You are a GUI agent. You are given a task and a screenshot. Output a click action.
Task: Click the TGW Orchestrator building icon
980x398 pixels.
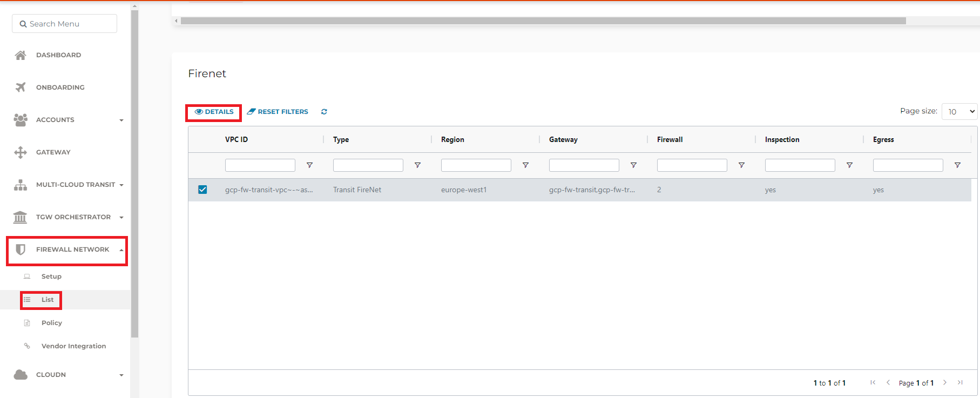coord(20,217)
